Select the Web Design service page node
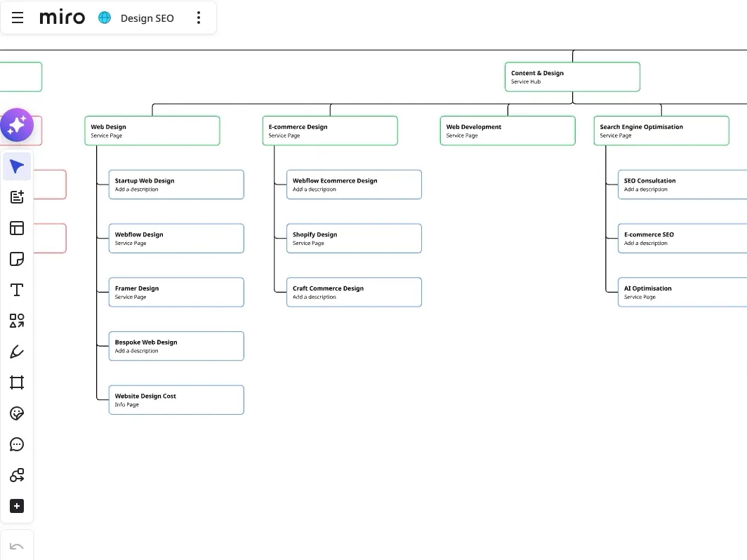 [152, 131]
